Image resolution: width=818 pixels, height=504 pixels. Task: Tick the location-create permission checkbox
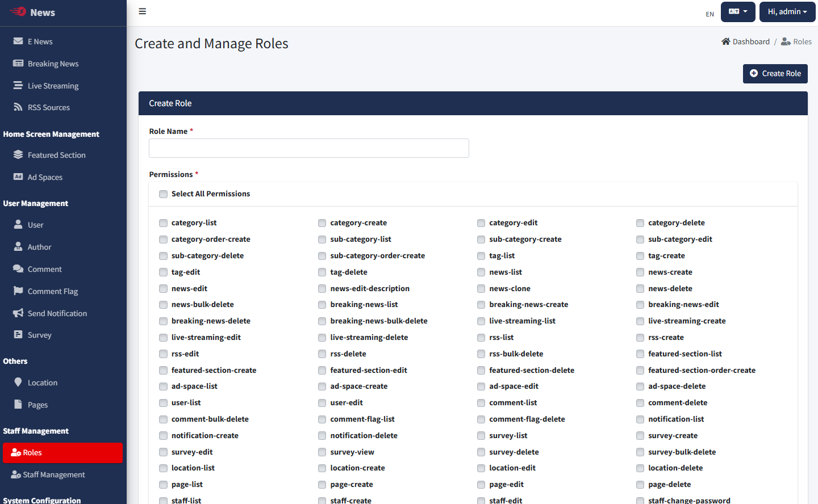click(x=322, y=468)
